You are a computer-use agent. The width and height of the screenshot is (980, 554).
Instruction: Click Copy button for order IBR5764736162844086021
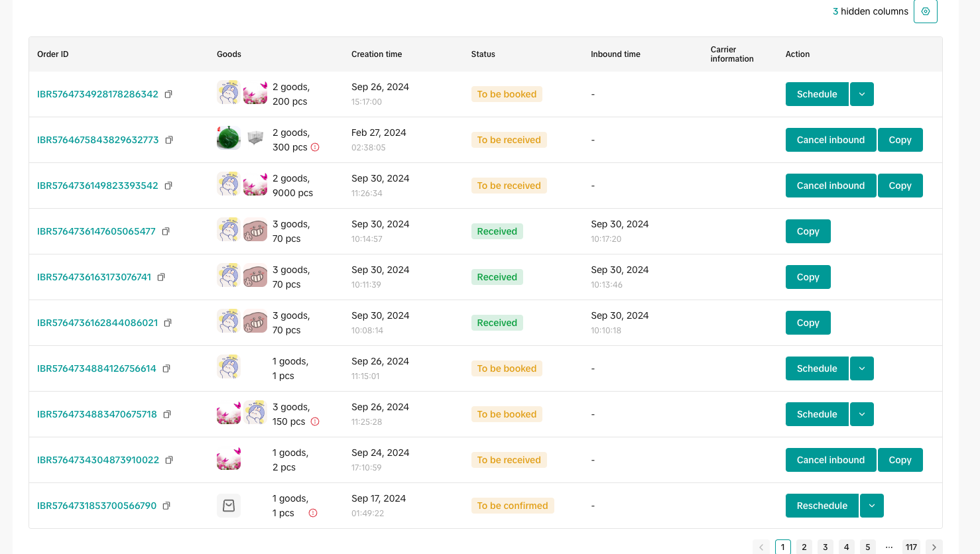click(x=808, y=323)
